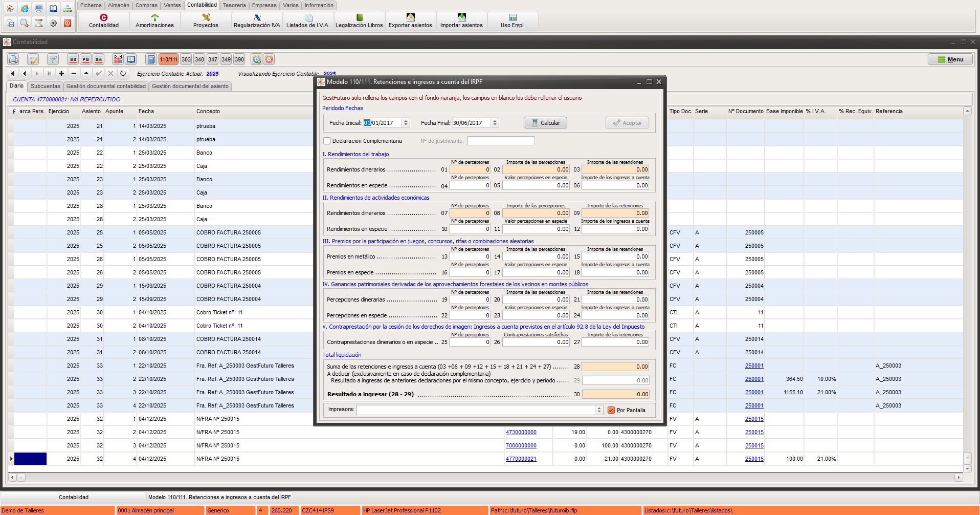Open Fecha Final date dropdown

point(495,123)
